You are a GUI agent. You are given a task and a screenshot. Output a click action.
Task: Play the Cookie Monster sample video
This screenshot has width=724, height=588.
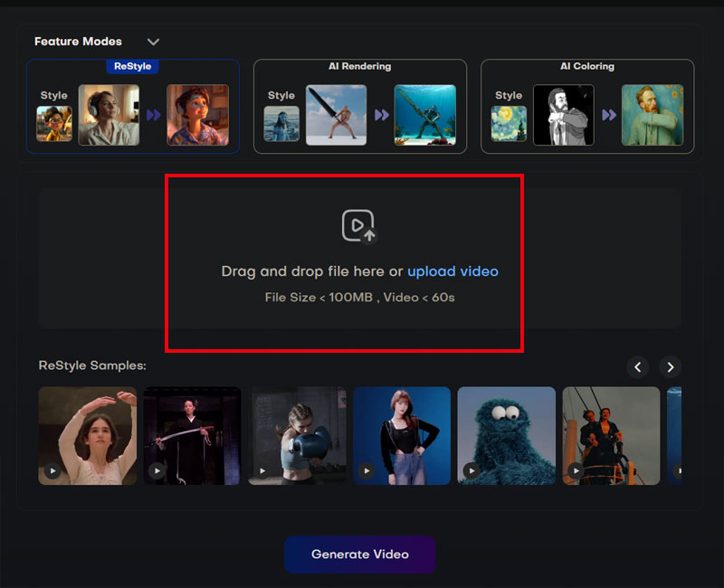(472, 470)
